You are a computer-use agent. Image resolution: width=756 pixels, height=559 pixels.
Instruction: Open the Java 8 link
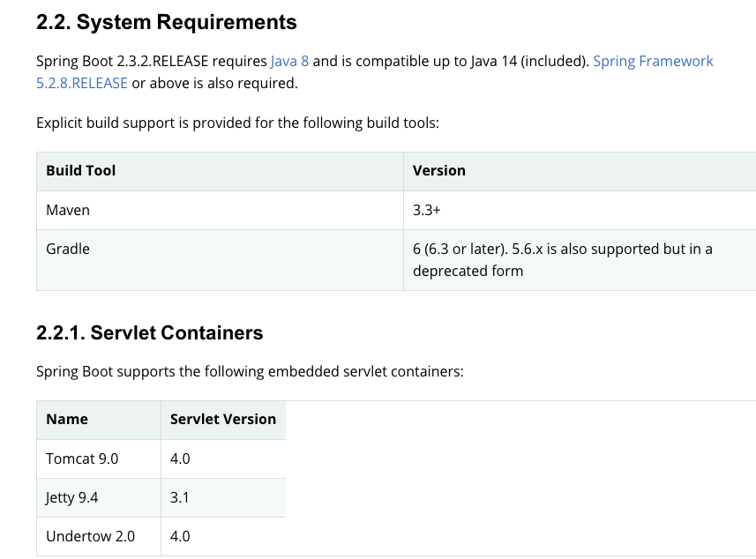(x=289, y=61)
